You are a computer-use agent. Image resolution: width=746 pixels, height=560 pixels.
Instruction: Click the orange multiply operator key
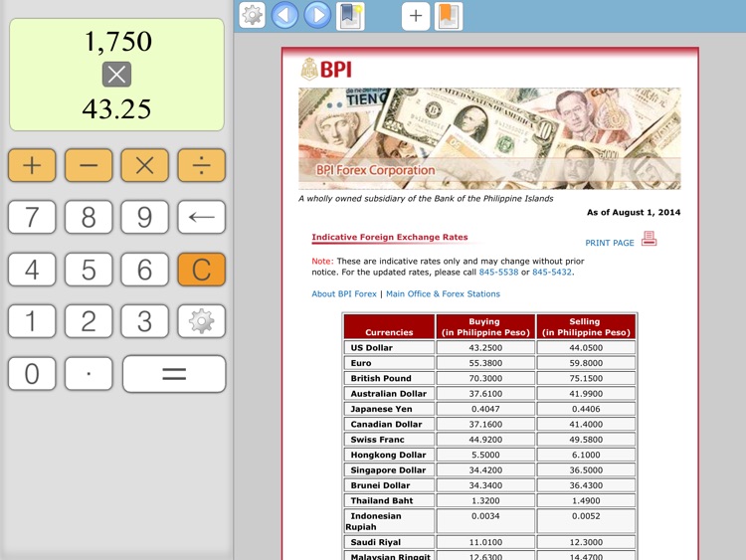pos(144,165)
